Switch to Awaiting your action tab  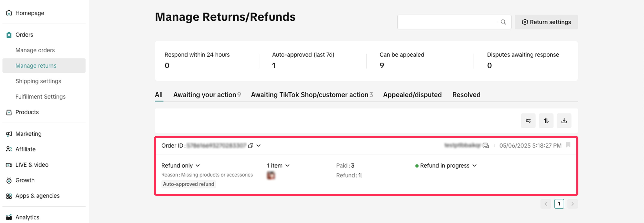(x=207, y=95)
